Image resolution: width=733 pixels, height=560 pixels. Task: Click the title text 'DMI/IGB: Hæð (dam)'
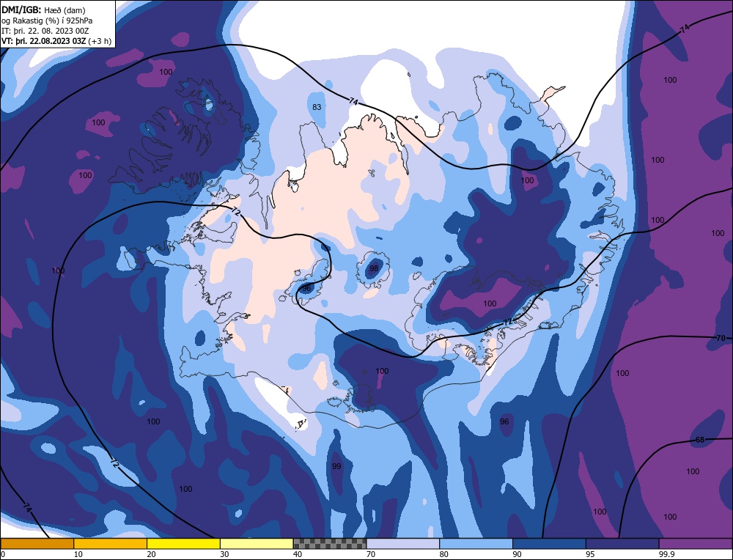43,10
